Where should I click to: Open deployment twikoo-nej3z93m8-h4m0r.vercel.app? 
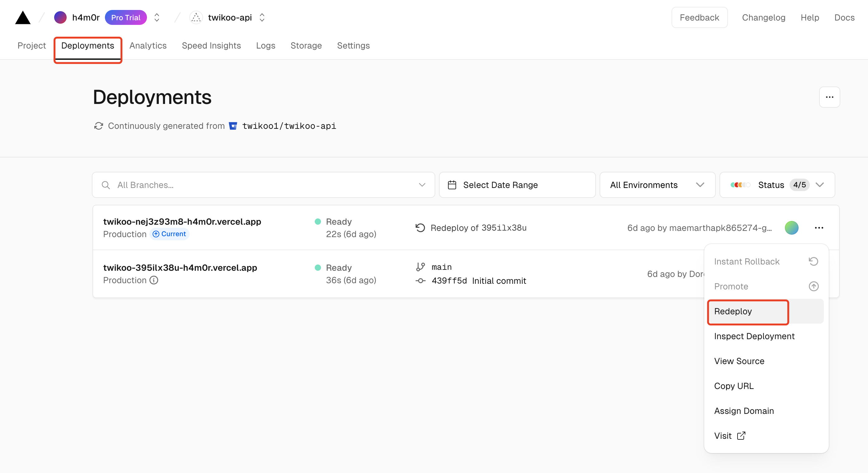(182, 222)
